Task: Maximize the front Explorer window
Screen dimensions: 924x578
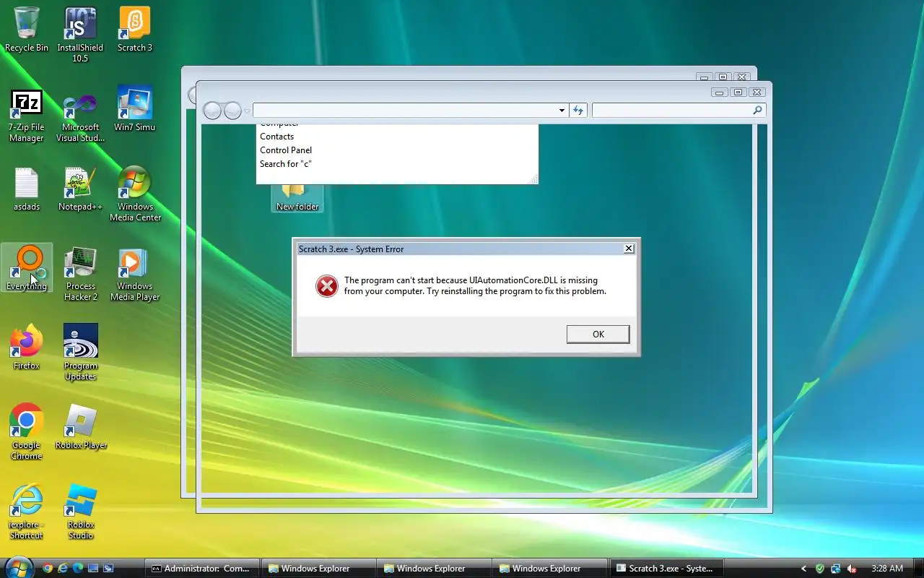Action: 738,92
